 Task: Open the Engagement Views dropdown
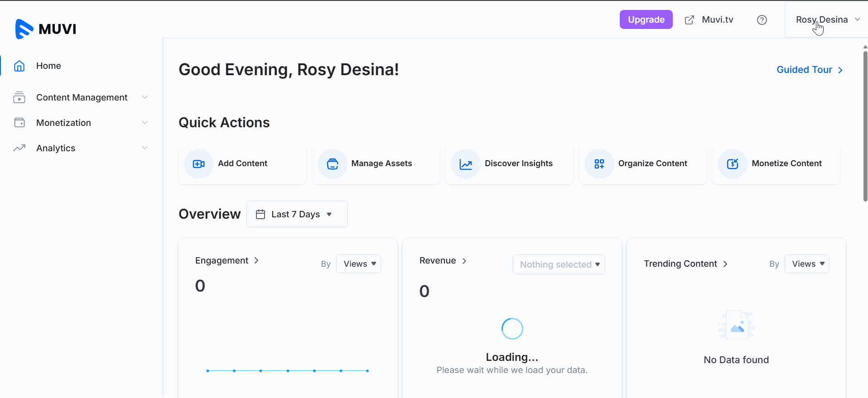[359, 264]
